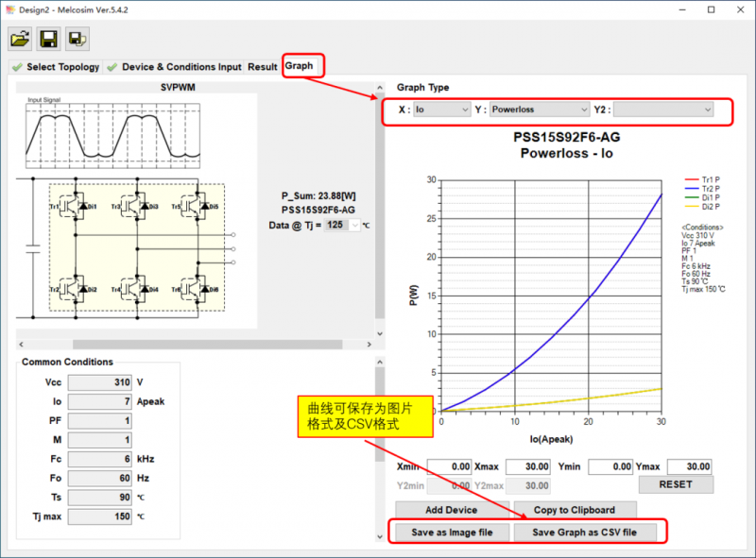Go to the Result tab
The image size is (756, 558).
(263, 67)
